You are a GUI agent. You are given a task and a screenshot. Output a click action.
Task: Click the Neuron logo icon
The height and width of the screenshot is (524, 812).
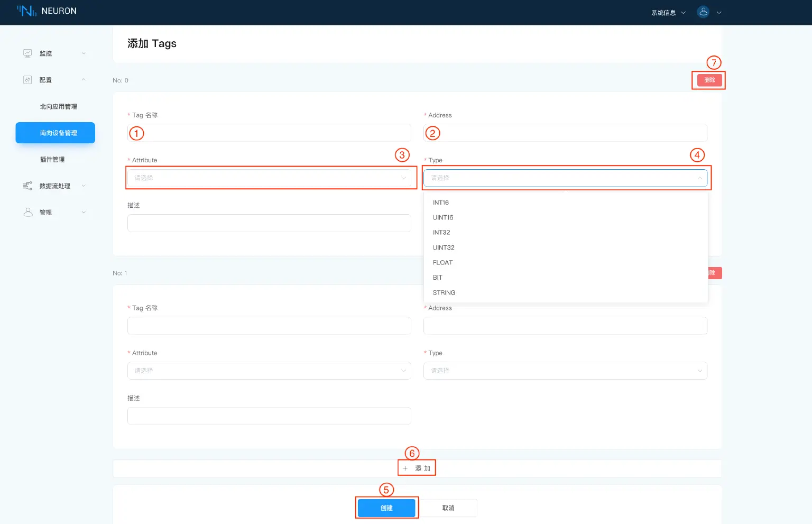26,11
